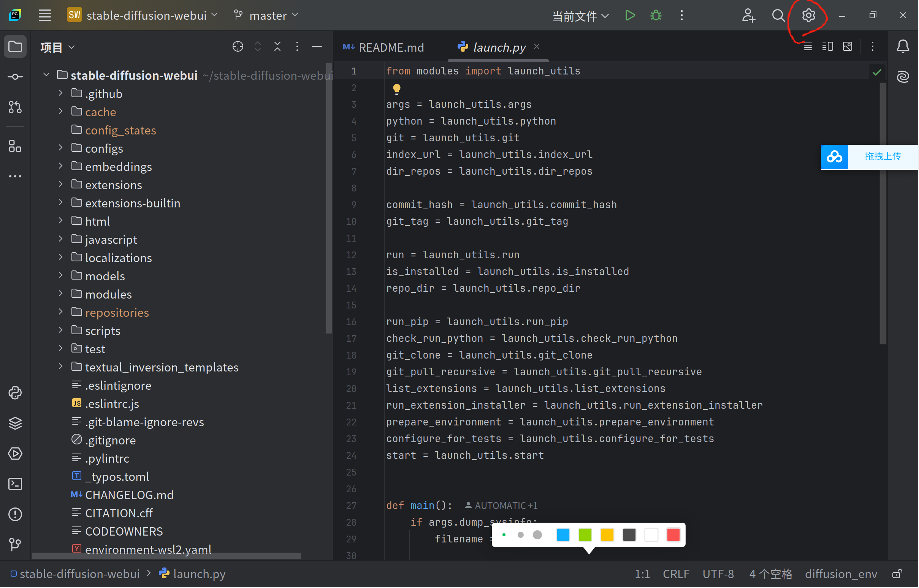Open the Problems tool window
This screenshot has width=919, height=588.
pos(15,515)
